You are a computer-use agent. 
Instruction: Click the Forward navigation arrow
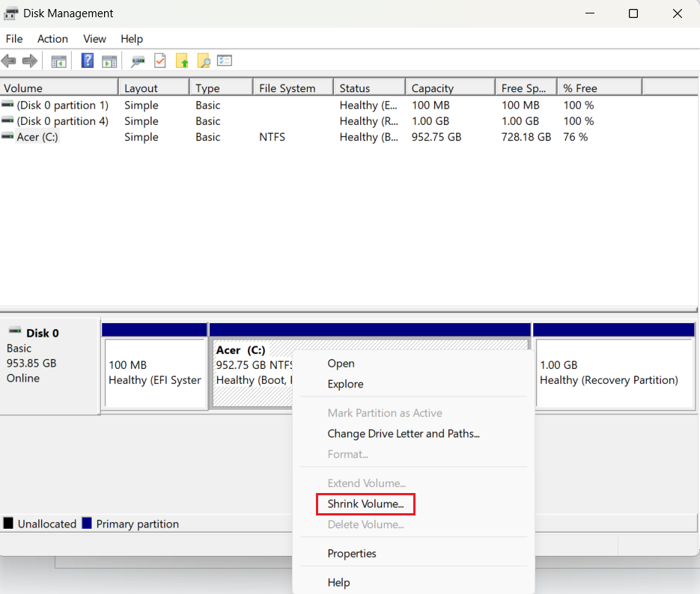[x=30, y=61]
